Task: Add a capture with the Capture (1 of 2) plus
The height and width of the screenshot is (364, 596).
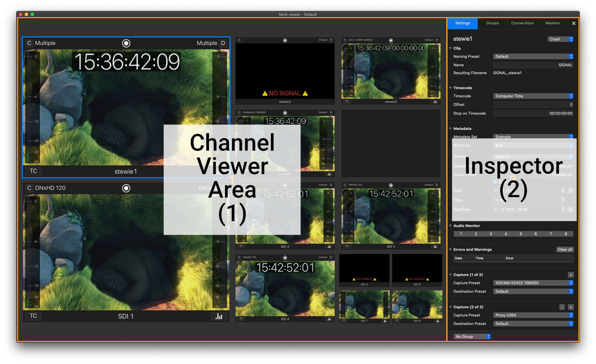Action: tap(571, 275)
